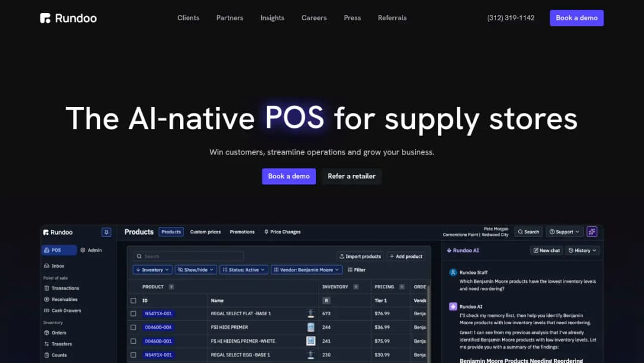Click the pin icon beside the app Rundoo logo
Image resolution: width=644 pixels, height=363 pixels.
(106, 232)
